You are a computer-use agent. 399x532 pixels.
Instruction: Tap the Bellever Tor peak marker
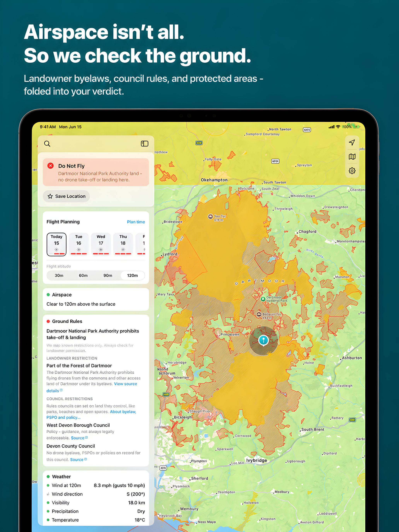[259, 314]
